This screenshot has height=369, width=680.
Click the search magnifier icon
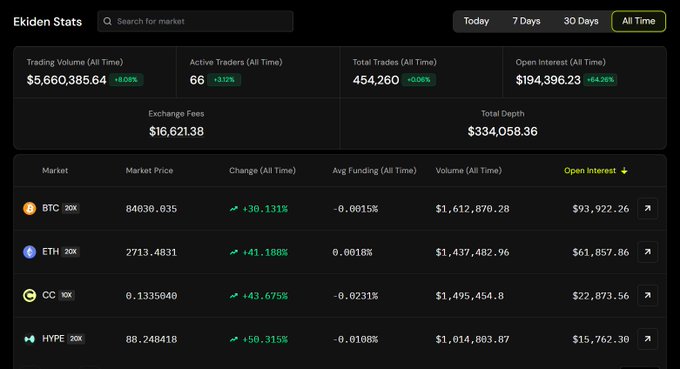tap(108, 21)
